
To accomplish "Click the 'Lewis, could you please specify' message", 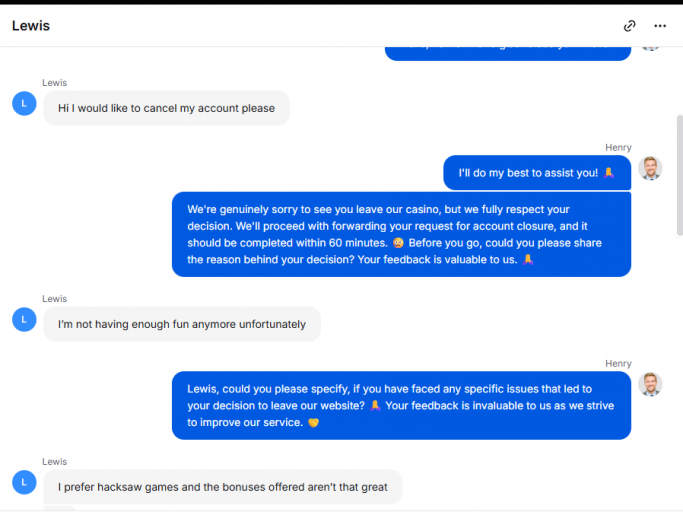I will [x=401, y=405].
